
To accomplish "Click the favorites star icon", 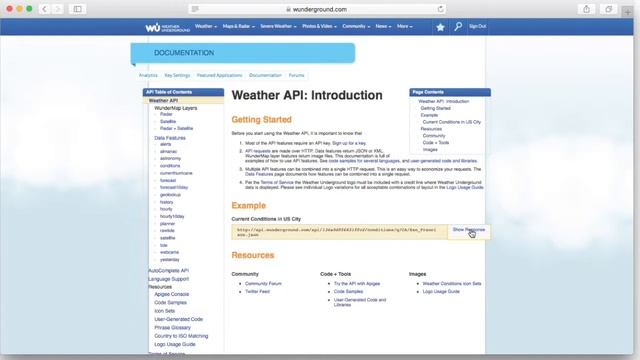I will click(x=440, y=27).
